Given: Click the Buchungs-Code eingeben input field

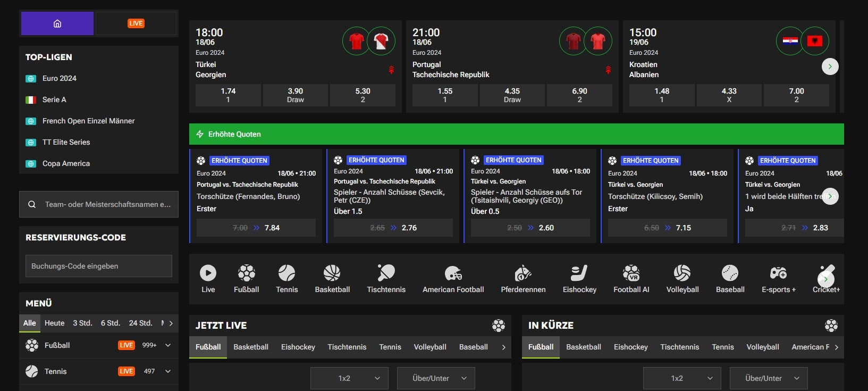Looking at the screenshot, I should coord(99,266).
